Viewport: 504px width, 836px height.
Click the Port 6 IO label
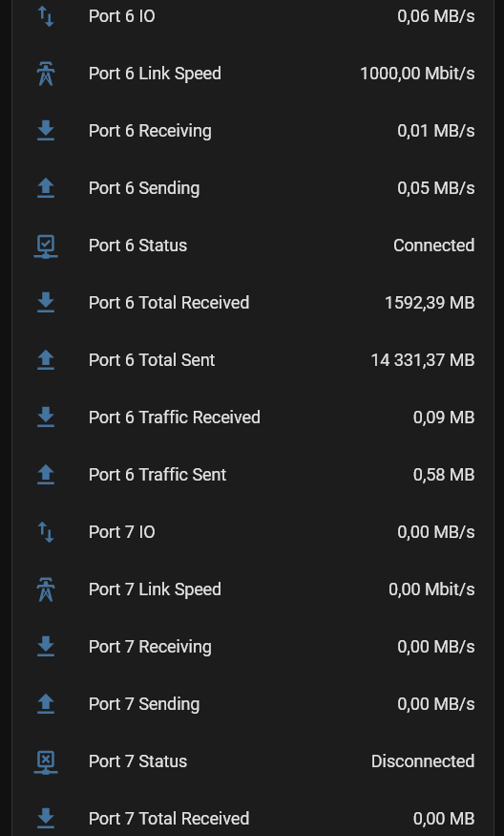[x=121, y=16]
